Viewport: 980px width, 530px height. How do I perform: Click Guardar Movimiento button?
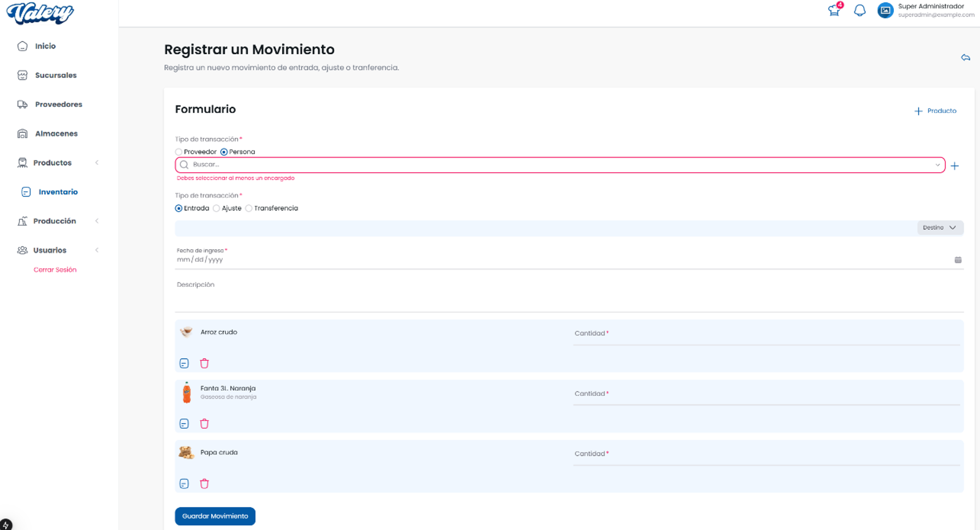coord(215,516)
